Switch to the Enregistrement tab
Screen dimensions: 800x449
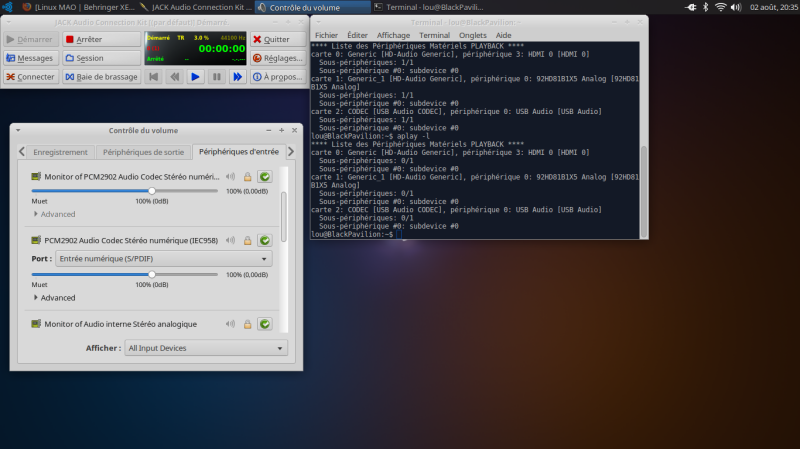pyautogui.click(x=60, y=152)
